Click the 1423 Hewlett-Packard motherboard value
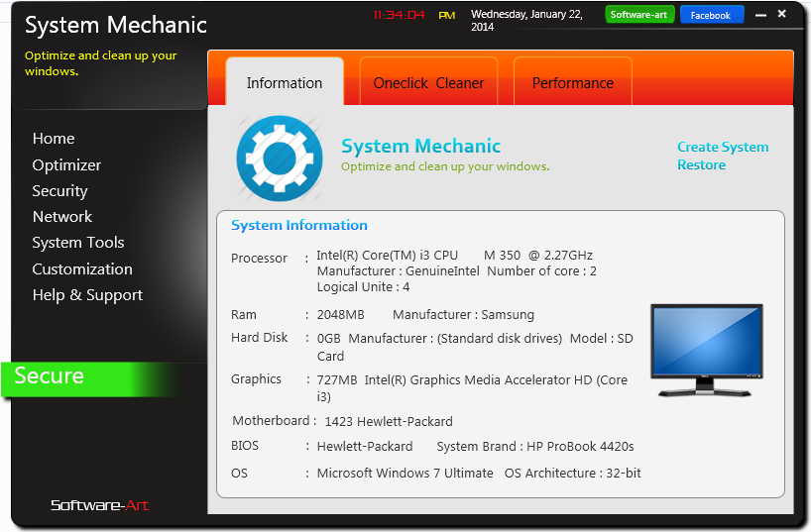The image size is (811, 532). 389,421
